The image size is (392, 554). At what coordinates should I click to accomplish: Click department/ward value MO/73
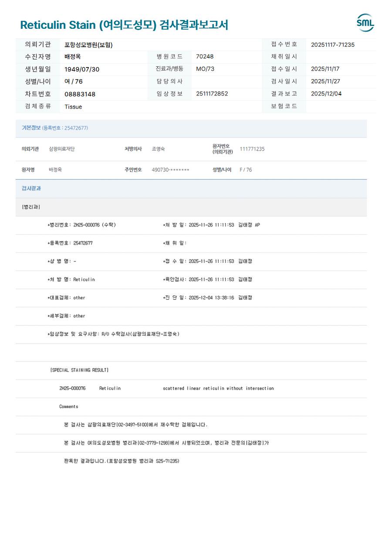tap(205, 69)
